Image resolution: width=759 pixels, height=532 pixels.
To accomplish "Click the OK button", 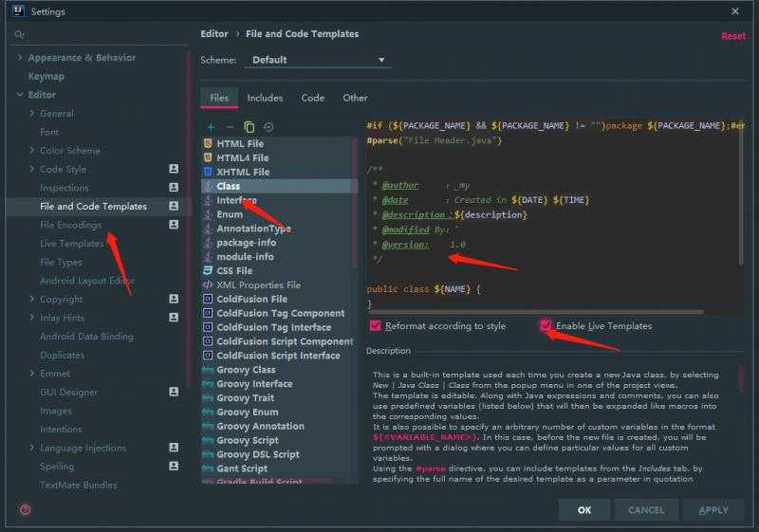I will tap(584, 510).
